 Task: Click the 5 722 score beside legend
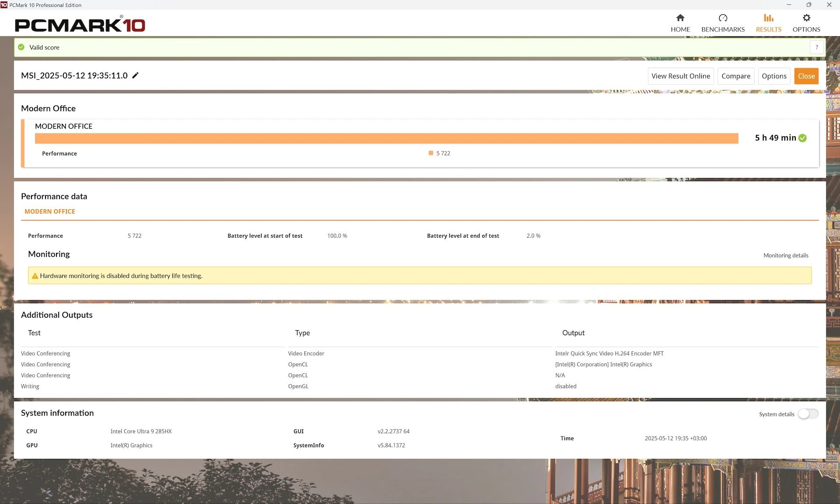[443, 154]
